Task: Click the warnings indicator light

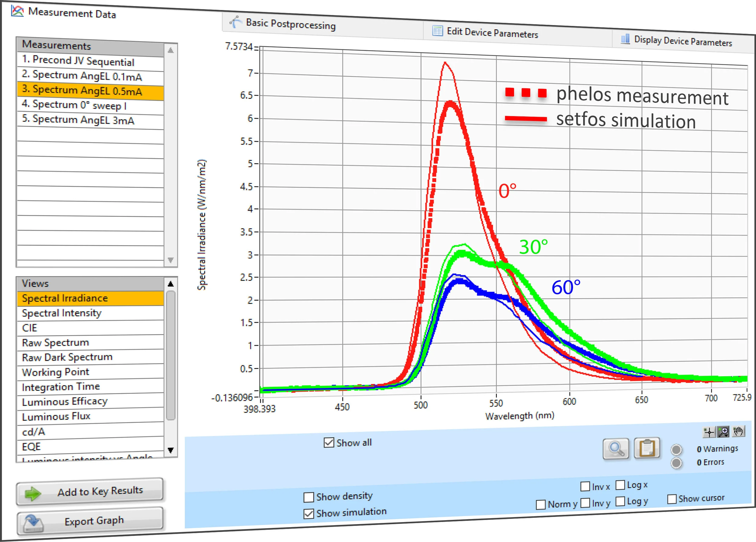Action: (x=676, y=450)
